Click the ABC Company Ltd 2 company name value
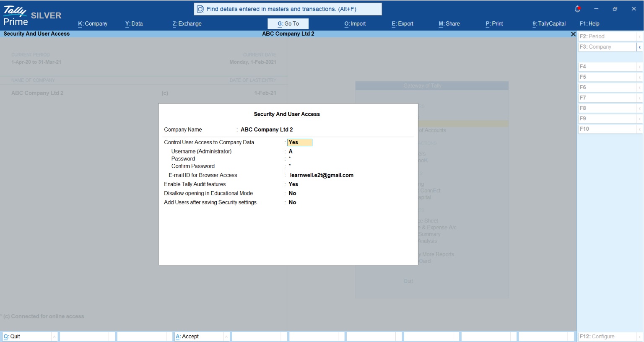 point(267,130)
